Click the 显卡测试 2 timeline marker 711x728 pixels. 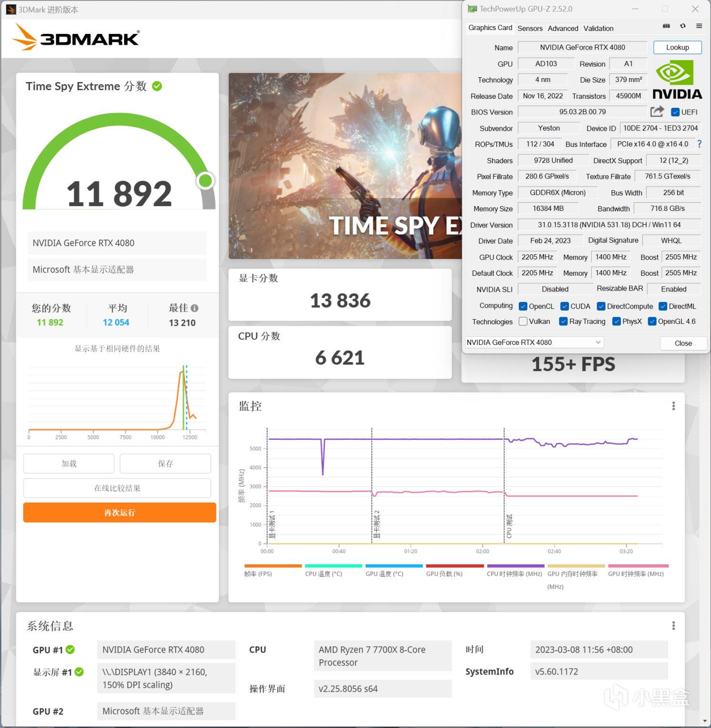(x=377, y=524)
